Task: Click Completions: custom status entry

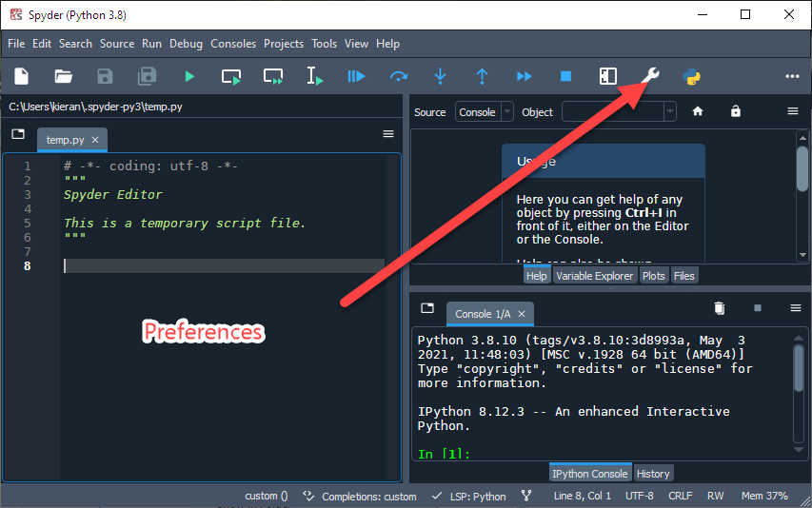Action: [360, 496]
